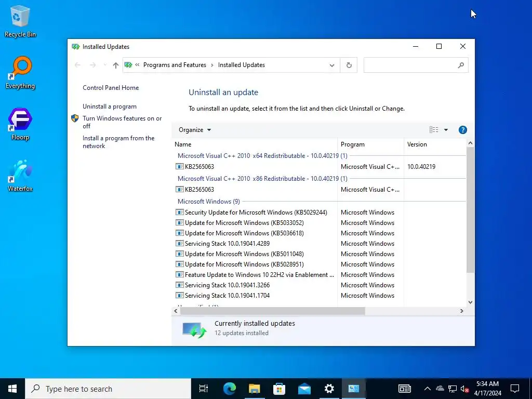532x399 pixels.
Task: Open Control Panel Home link
Action: 111,87
